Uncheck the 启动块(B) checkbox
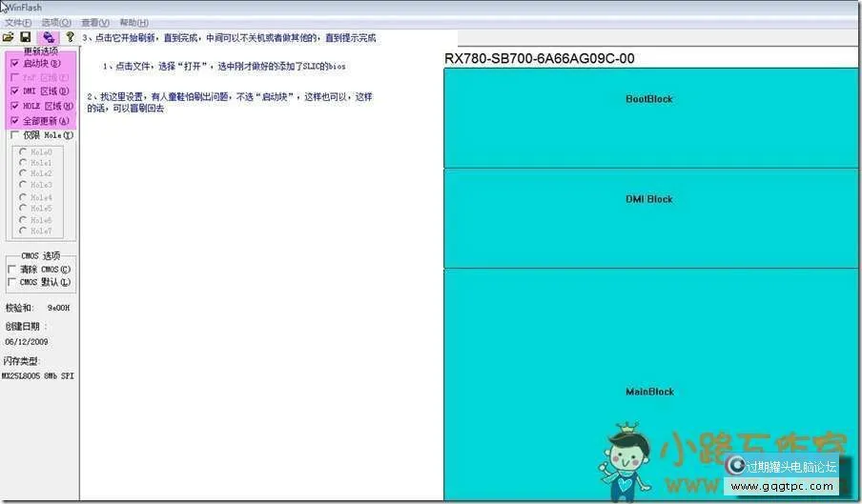862x504 pixels. (15, 63)
